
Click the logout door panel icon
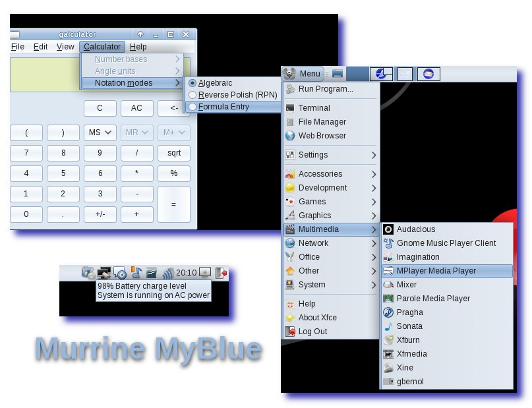coord(221,273)
